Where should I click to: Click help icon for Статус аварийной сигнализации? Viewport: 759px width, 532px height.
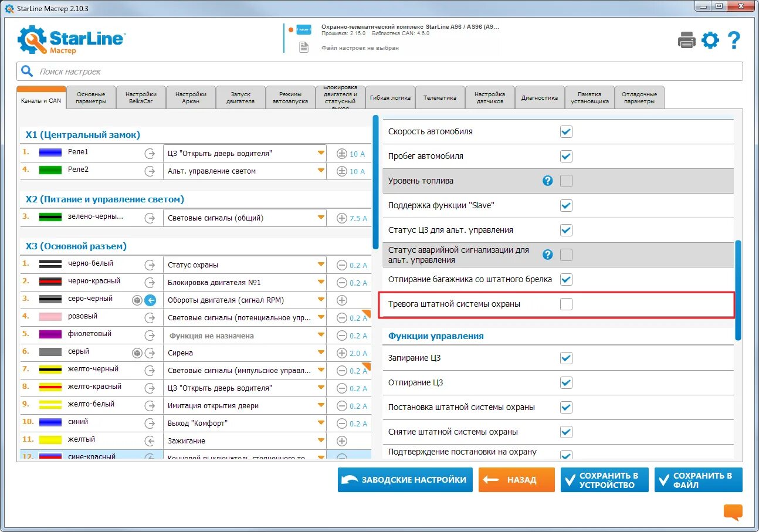click(x=547, y=255)
